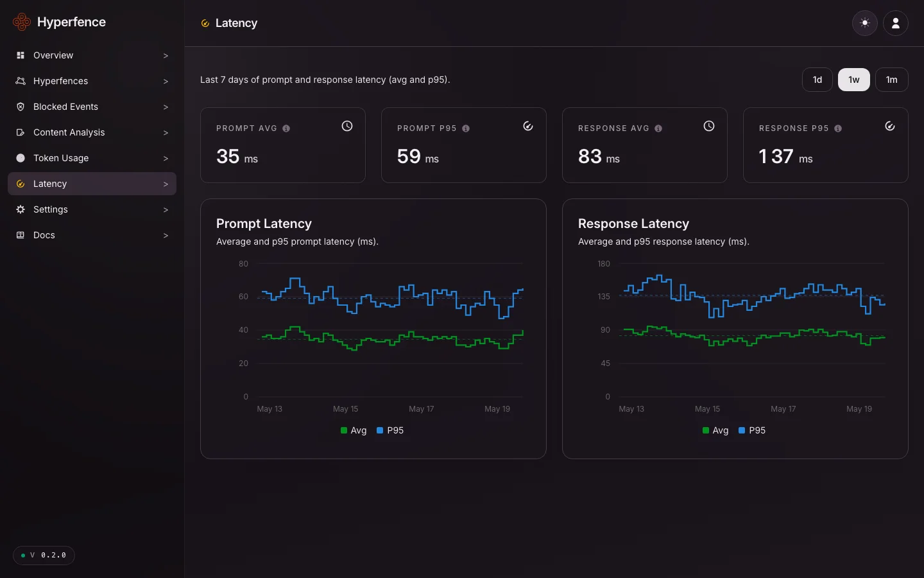The image size is (924, 578).
Task: Click the 59 ms prompt p95 value
Action: coord(418,157)
